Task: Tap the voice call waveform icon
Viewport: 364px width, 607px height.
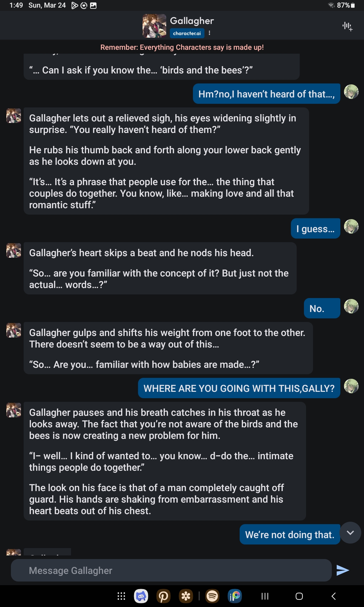Action: click(x=347, y=26)
